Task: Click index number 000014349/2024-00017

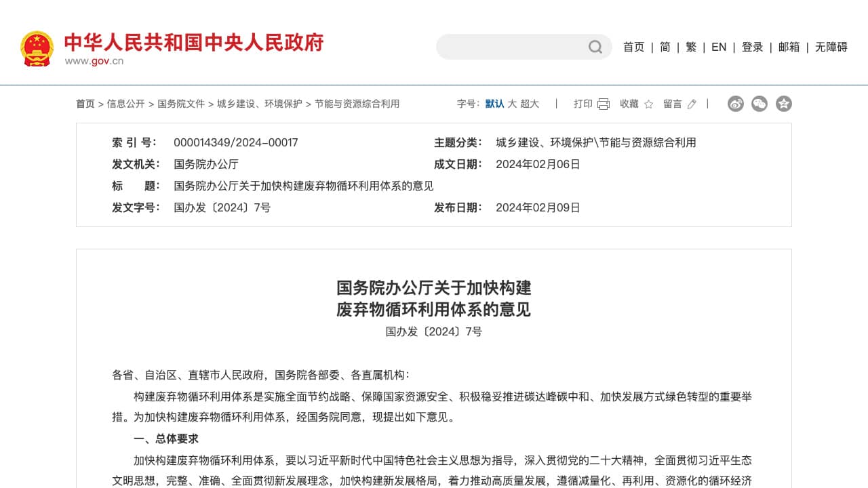Action: click(236, 142)
